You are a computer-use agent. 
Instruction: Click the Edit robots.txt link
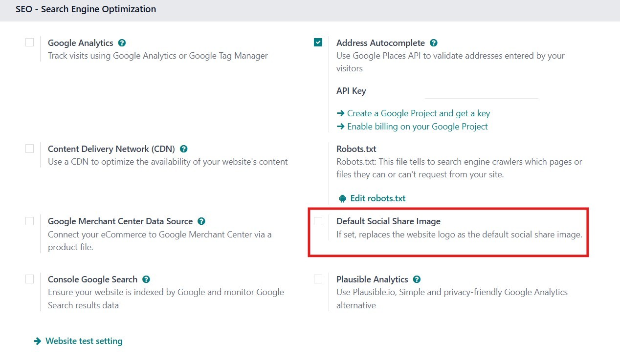[378, 198]
